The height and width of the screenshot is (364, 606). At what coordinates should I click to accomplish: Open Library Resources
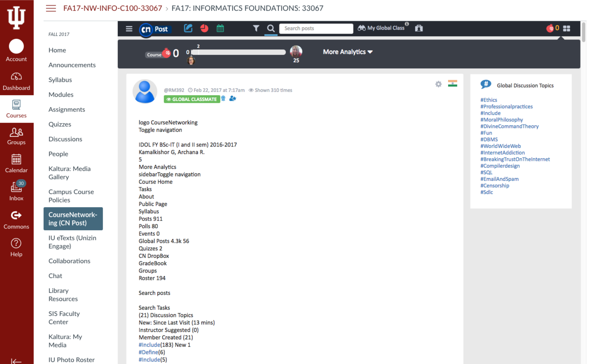tap(63, 295)
